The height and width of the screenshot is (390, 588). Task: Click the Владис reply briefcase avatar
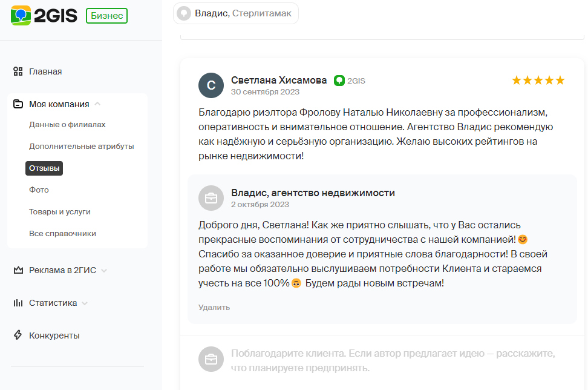[211, 198]
